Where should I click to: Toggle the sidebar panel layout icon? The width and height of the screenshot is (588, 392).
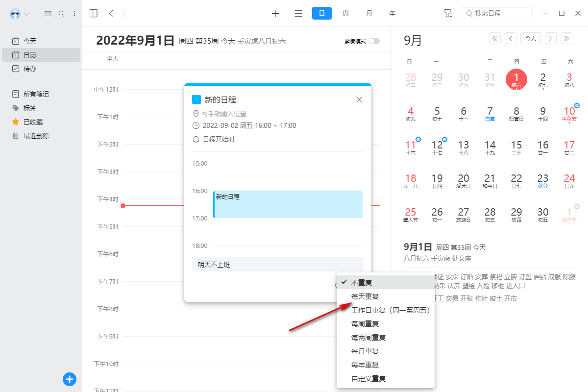[94, 14]
